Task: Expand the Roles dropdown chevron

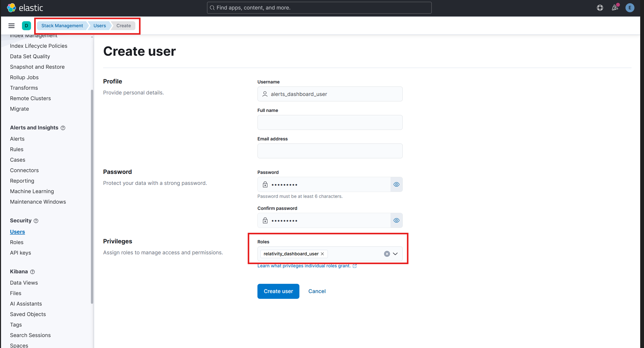Action: 395,254
